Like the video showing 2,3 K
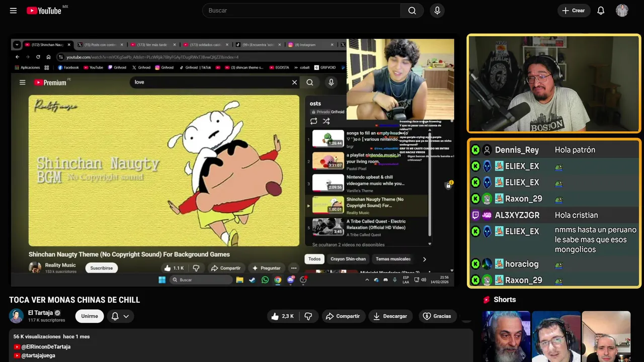The image size is (644, 362). (282, 316)
